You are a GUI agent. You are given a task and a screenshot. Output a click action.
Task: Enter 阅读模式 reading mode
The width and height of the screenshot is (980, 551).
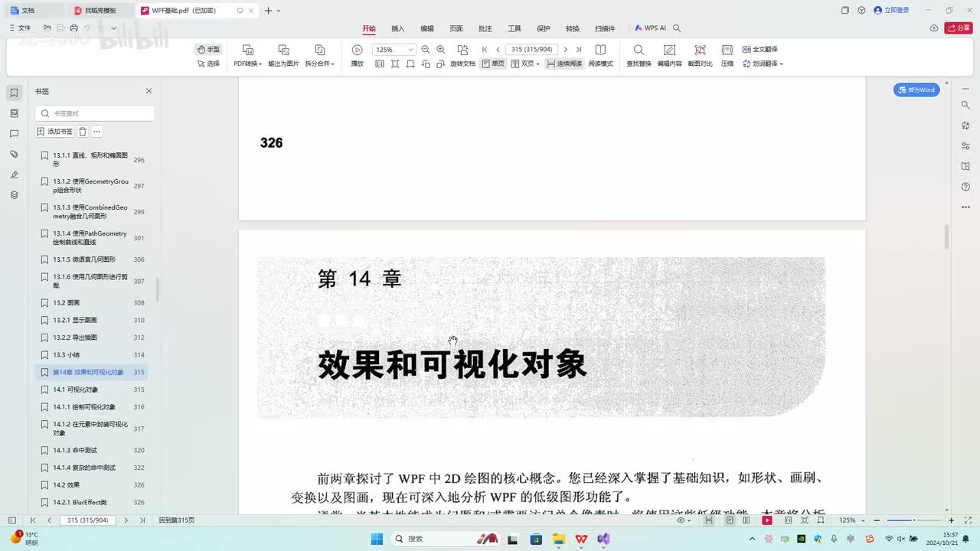(600, 57)
